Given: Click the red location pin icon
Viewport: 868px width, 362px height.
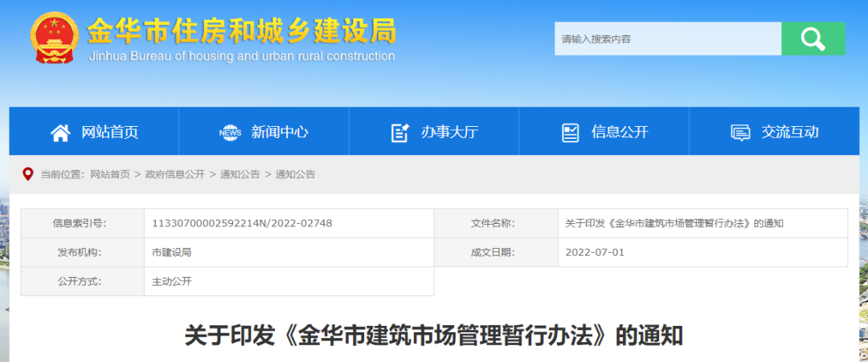Looking at the screenshot, I should (27, 174).
